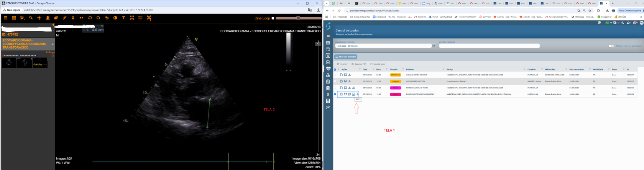Click the people icon in Marcio Carvalho row
This screenshot has width=644, height=170.
click(353, 88)
